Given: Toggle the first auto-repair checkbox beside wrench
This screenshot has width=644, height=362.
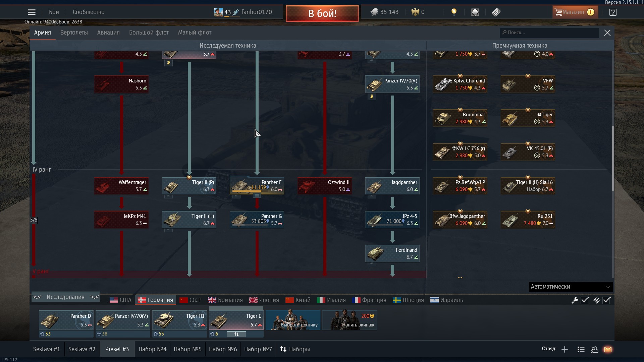Looking at the screenshot, I should click(x=585, y=300).
